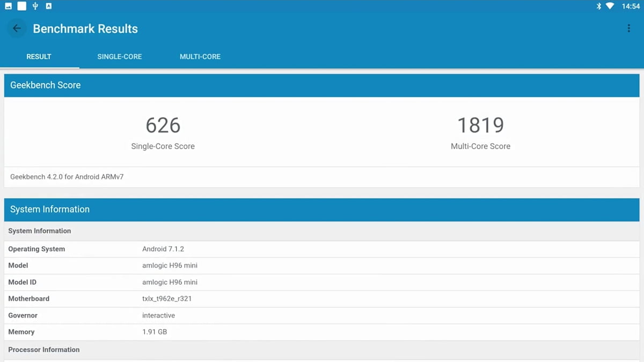Open the screenshot notification icon
Viewport: 644px width, 362px height.
click(x=8, y=6)
